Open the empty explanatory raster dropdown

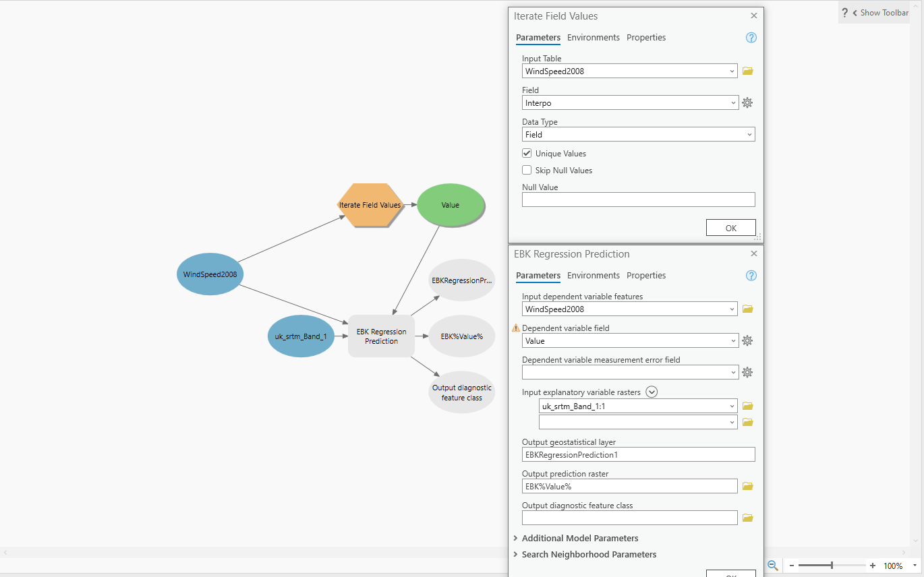[x=732, y=422]
